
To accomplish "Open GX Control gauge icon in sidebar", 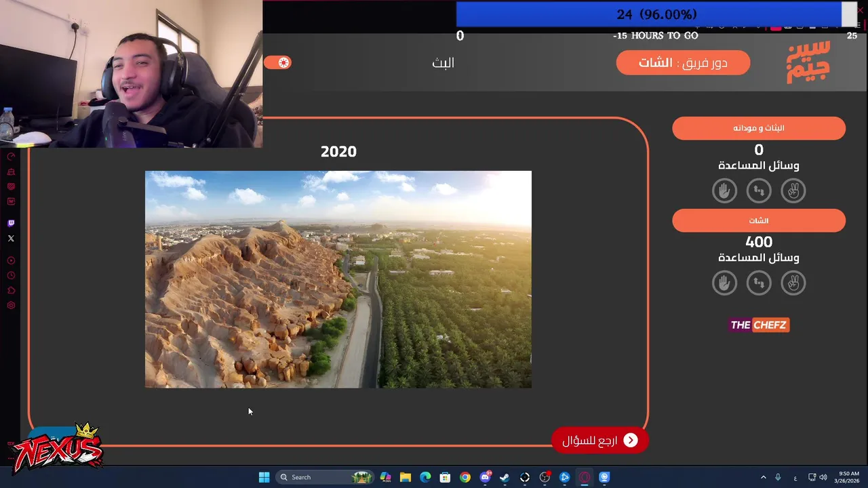I will tap(11, 157).
